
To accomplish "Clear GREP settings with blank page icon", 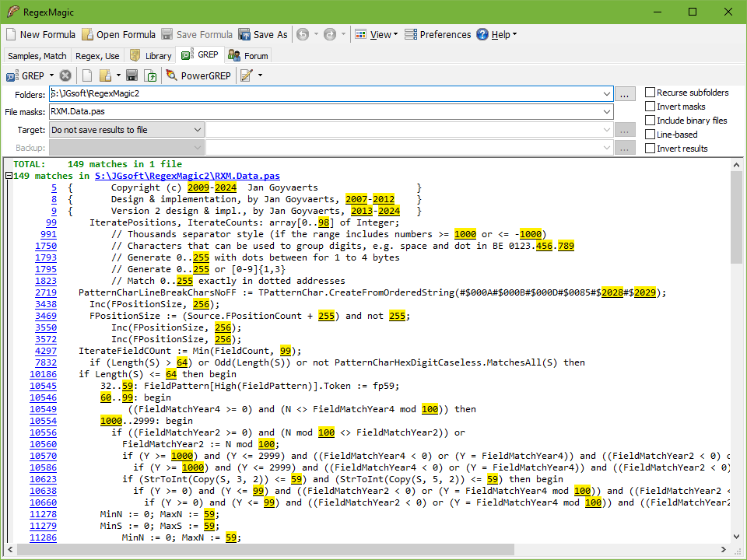I will click(87, 75).
